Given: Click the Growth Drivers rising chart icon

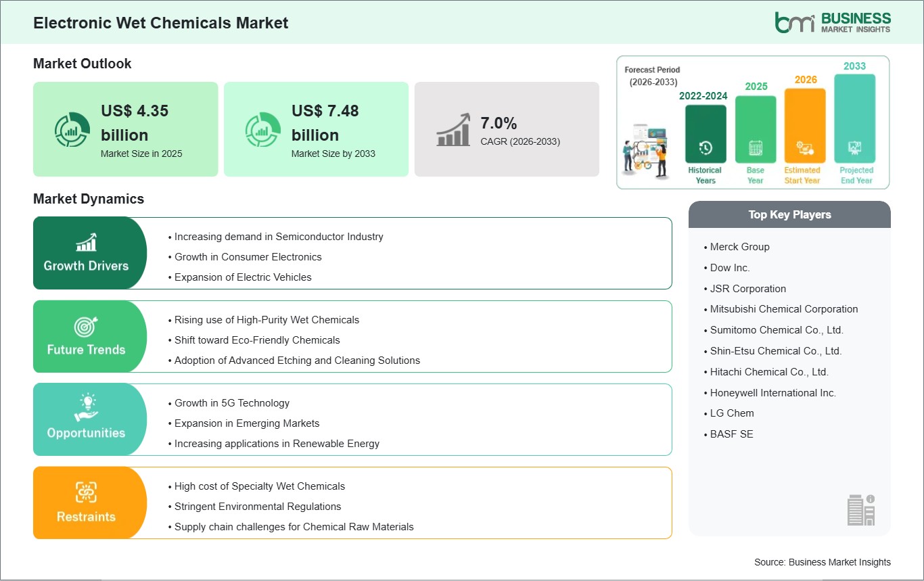Looking at the screenshot, I should (x=86, y=242).
